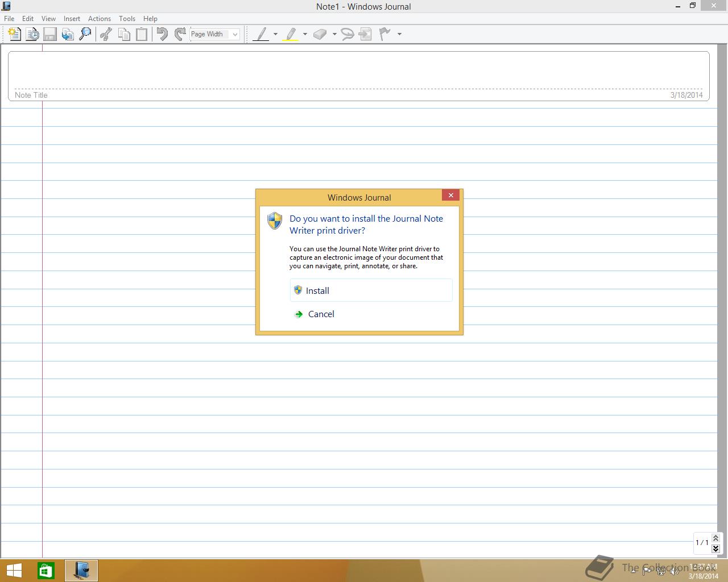Open the Tools menu

[x=127, y=18]
